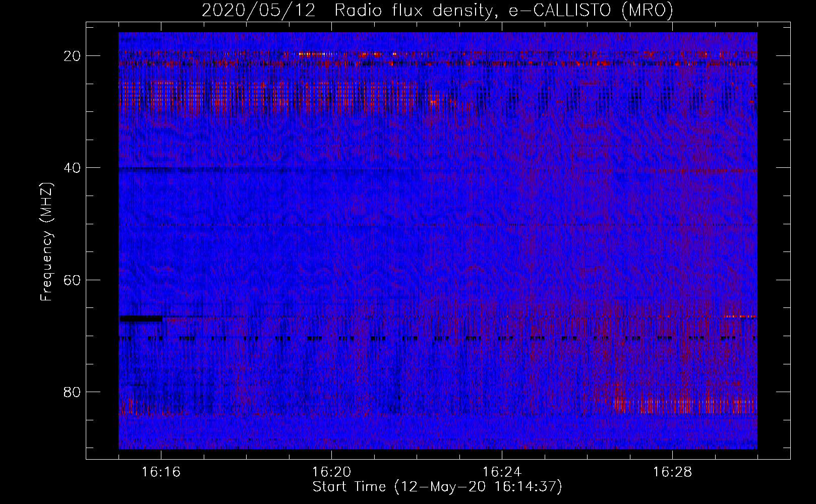Viewport: 816px width, 504px height.
Task: Click the 16:20 time tick label
Action: click(331, 472)
